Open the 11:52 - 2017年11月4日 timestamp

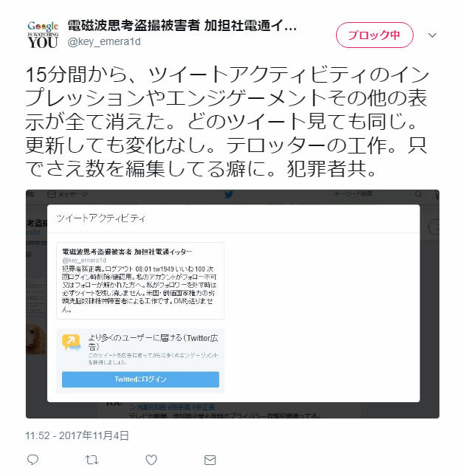[x=77, y=435]
